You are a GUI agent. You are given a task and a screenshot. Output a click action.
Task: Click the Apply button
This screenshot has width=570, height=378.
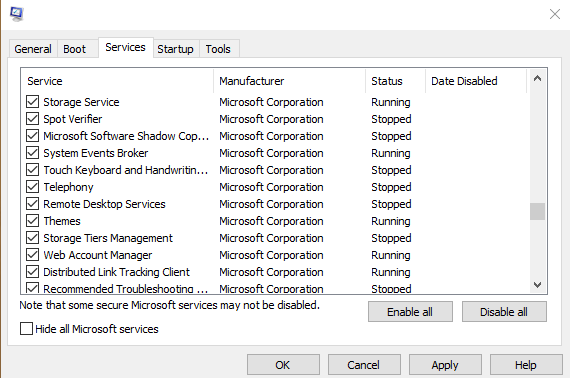point(445,365)
